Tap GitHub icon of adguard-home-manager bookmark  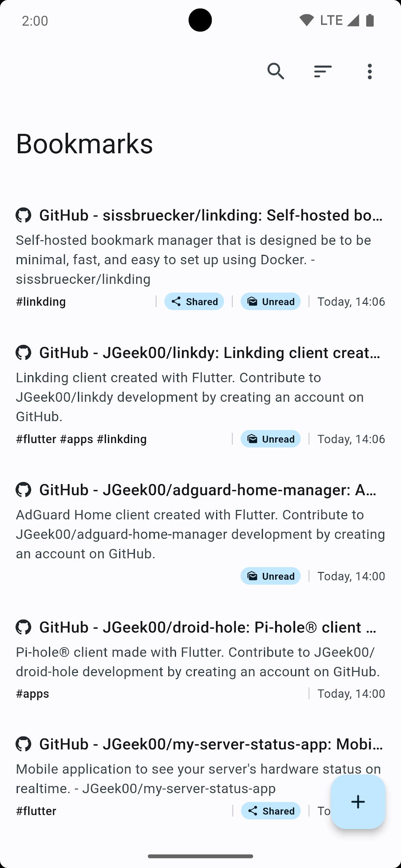click(23, 490)
